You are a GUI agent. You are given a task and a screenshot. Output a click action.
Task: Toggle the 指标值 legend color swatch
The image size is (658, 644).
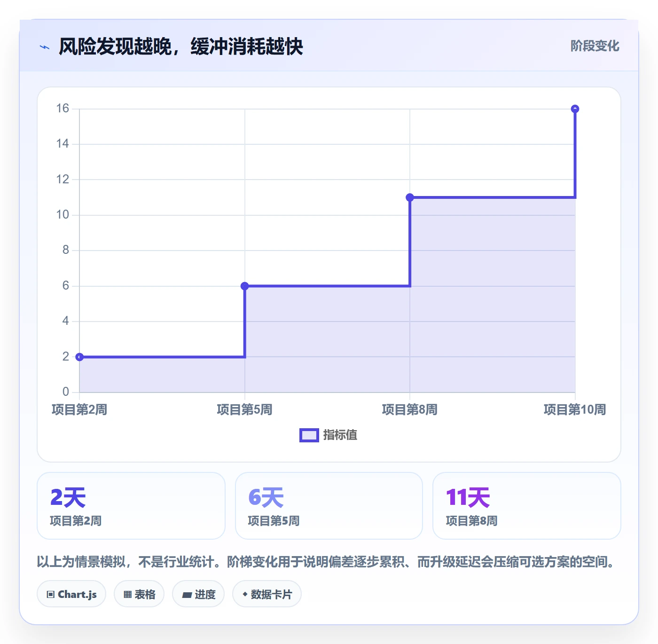[309, 435]
